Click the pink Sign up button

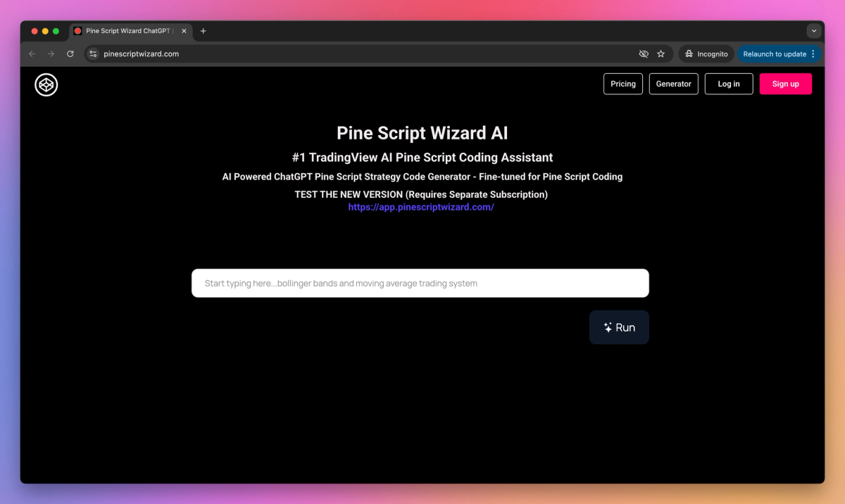pyautogui.click(x=786, y=84)
